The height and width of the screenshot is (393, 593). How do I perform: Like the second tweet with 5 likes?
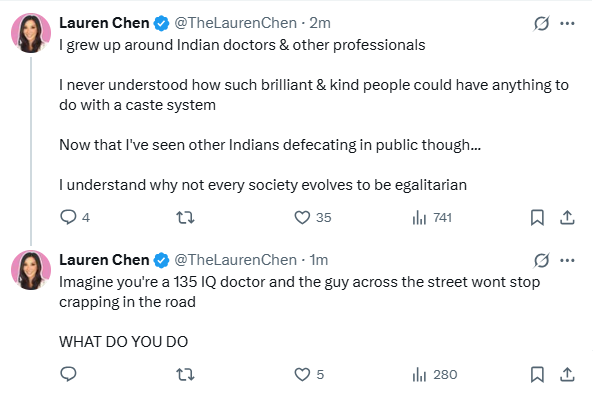pyautogui.click(x=302, y=374)
